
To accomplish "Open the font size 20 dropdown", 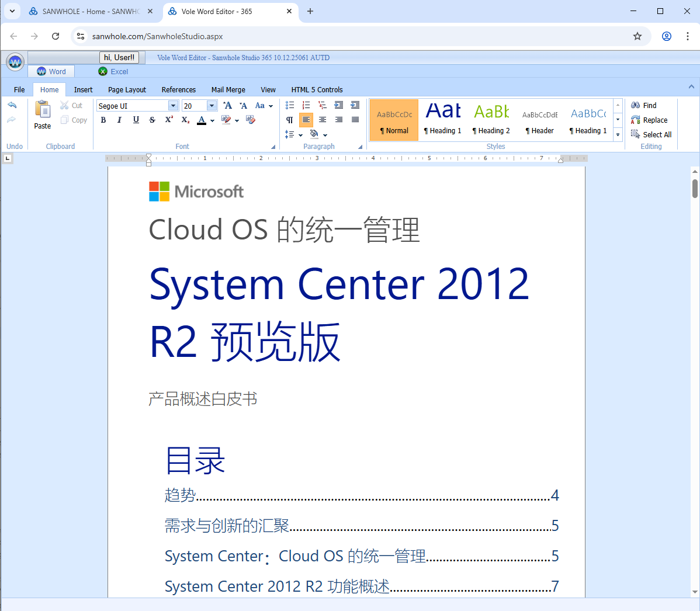I will 212,106.
